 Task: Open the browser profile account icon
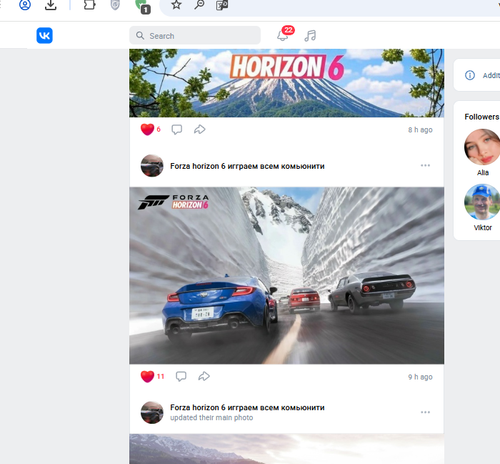(x=25, y=5)
